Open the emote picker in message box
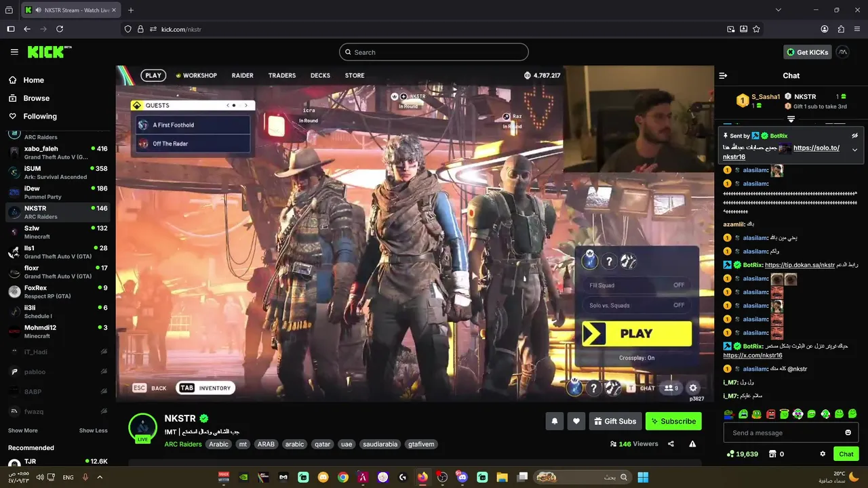 tap(848, 432)
